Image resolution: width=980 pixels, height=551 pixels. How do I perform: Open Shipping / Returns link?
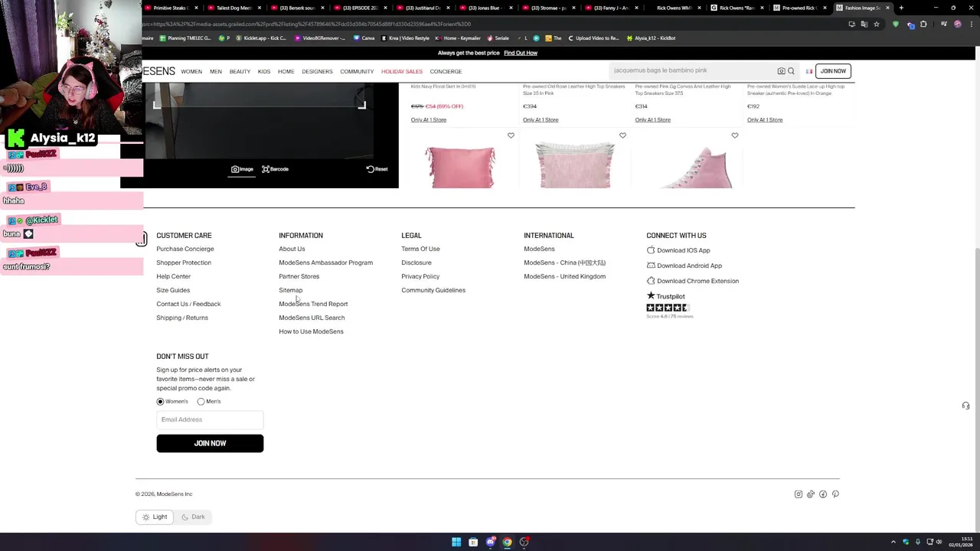(182, 318)
